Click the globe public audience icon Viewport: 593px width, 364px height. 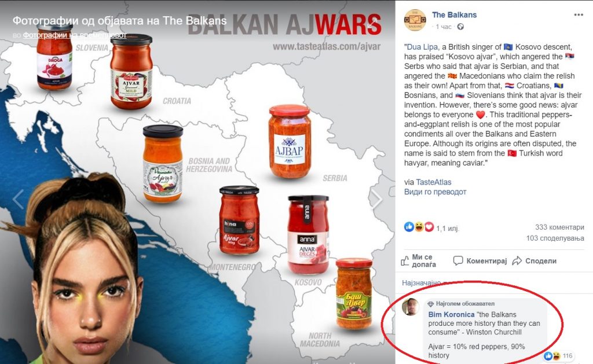tap(460, 27)
